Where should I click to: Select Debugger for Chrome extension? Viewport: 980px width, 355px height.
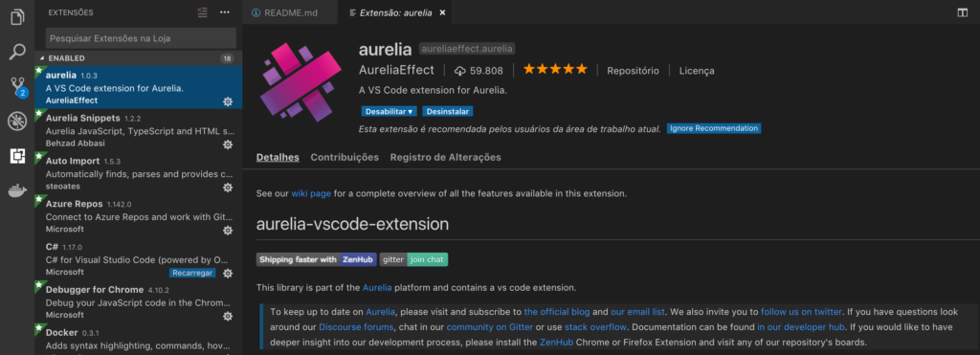coord(139,301)
